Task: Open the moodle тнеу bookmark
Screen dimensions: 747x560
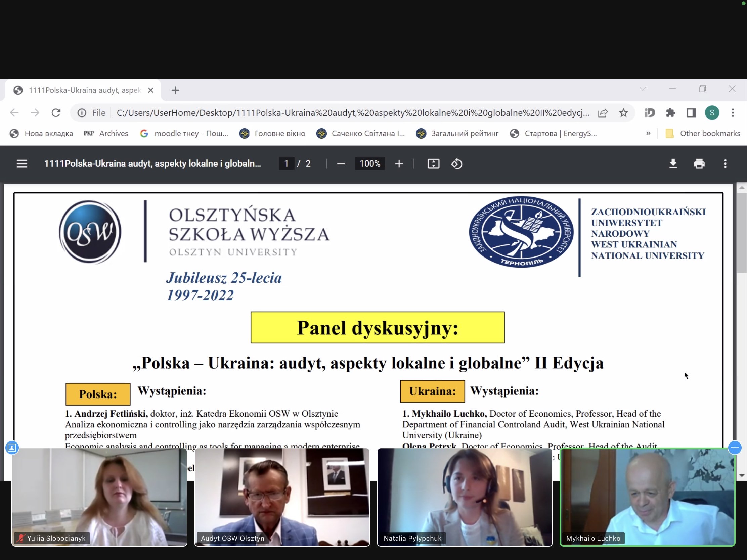Action: click(184, 133)
